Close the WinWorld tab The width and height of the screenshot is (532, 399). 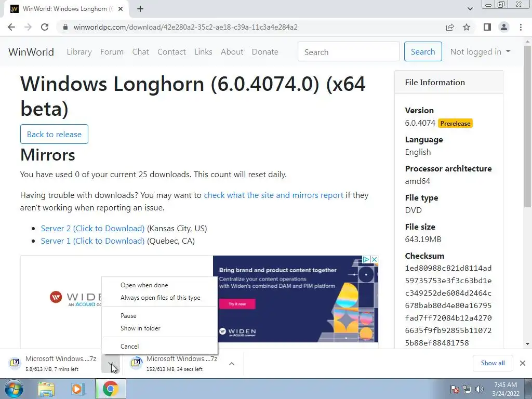(121, 9)
